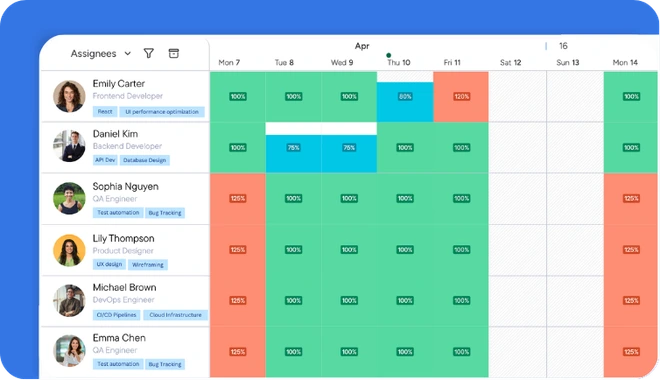This screenshot has height=380, width=660.
Task: Select the Lily Thompson name
Action: [123, 238]
